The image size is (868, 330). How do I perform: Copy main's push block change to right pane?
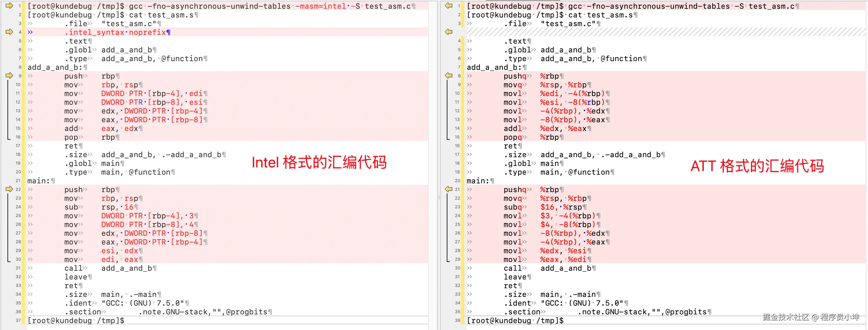9,189
